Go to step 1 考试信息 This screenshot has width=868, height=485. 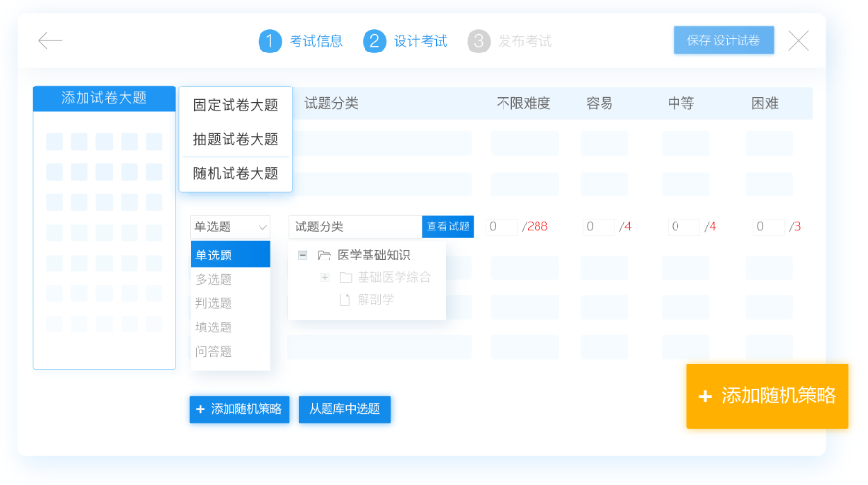(x=300, y=41)
